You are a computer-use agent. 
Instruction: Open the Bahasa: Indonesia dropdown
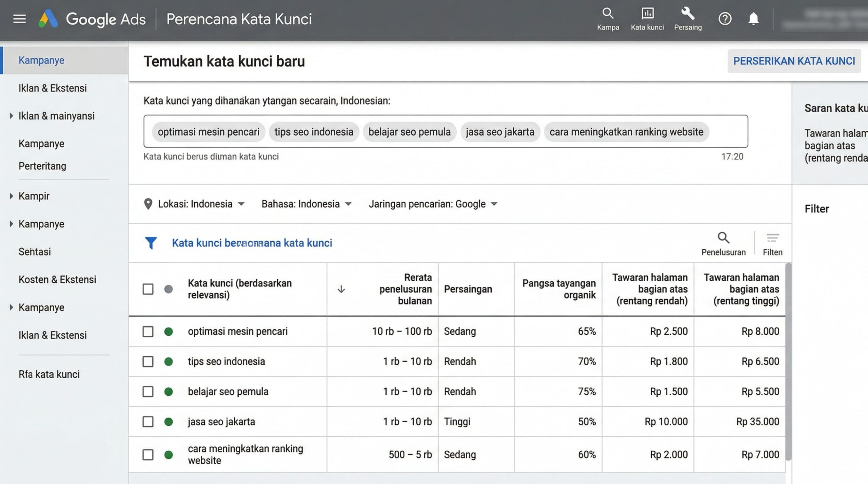click(x=307, y=204)
